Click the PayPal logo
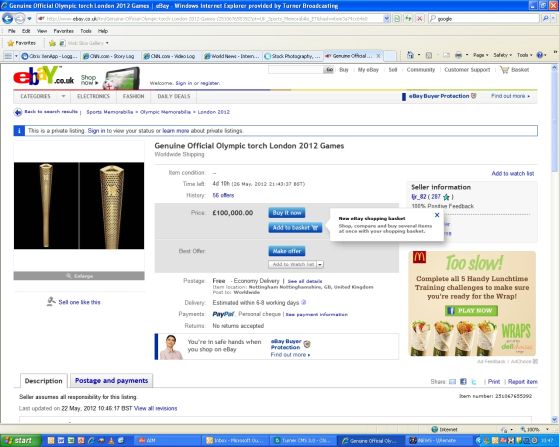 click(x=223, y=314)
